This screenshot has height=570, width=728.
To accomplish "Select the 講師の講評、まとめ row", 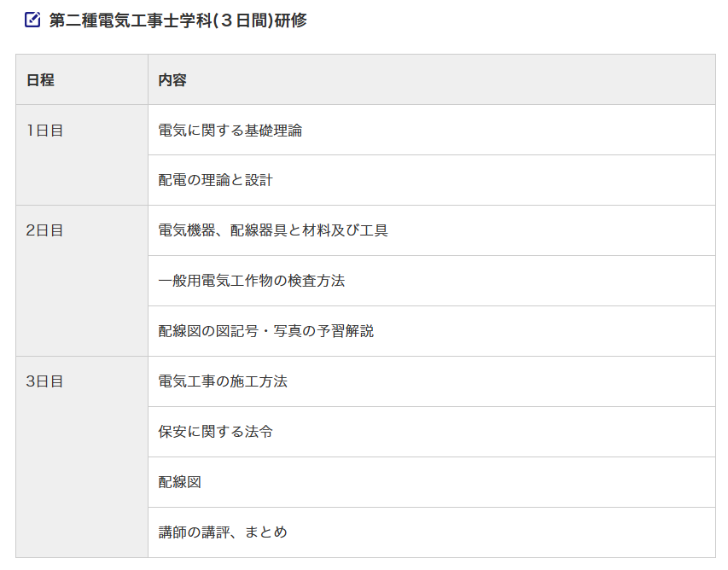I will click(x=223, y=532).
